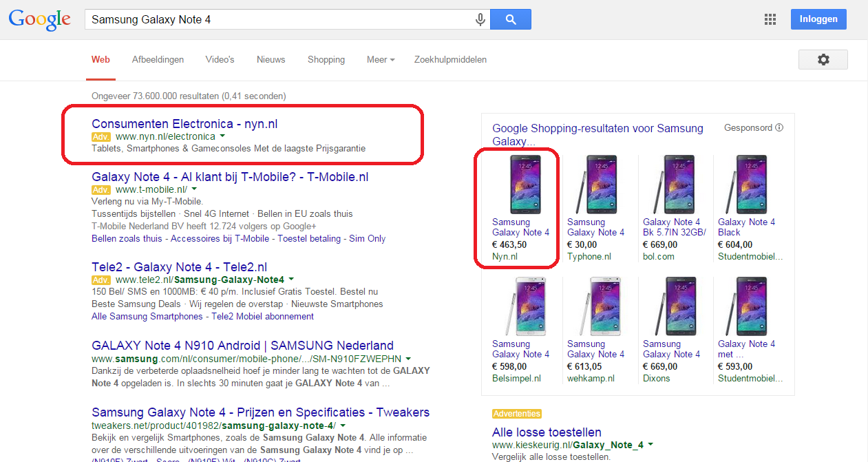Click the Bellen zoals thuis sitelink
This screenshot has width=868, height=462.
pyautogui.click(x=127, y=238)
